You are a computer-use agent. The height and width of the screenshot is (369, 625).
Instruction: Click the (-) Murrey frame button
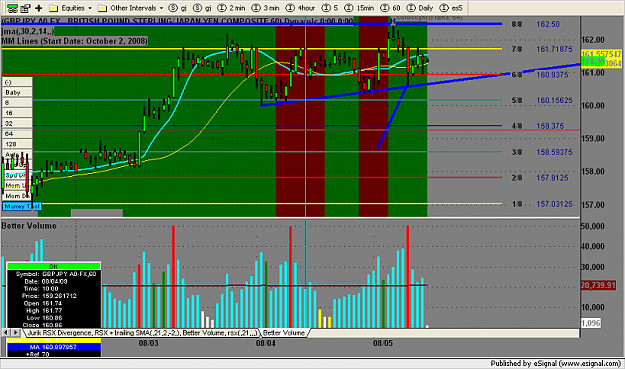17,82
